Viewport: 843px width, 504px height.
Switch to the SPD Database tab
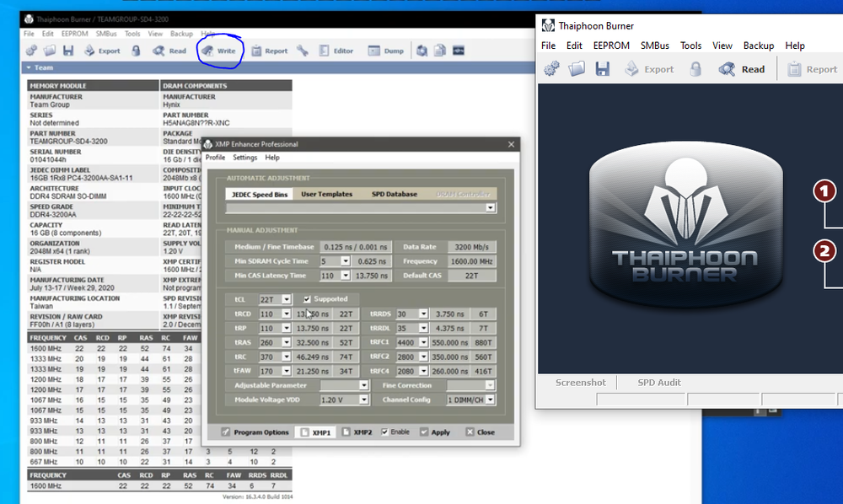394,194
